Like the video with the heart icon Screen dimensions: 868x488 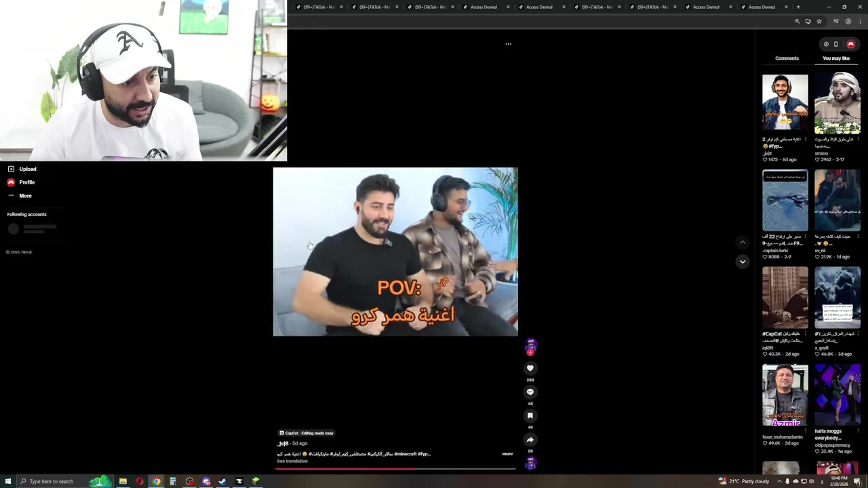530,368
